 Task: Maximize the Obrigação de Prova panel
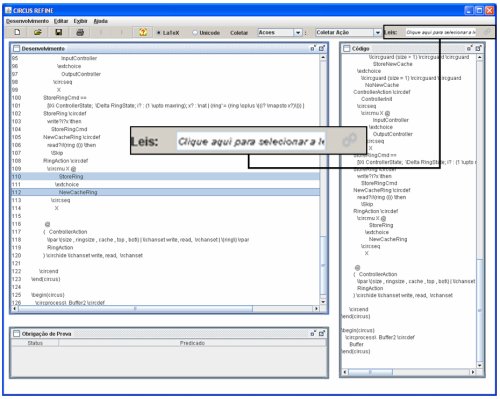[322, 333]
